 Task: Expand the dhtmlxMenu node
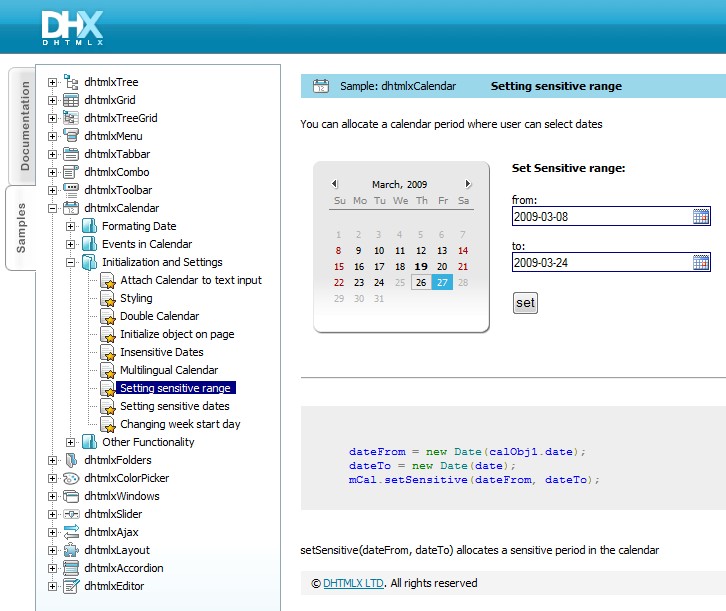(x=52, y=137)
